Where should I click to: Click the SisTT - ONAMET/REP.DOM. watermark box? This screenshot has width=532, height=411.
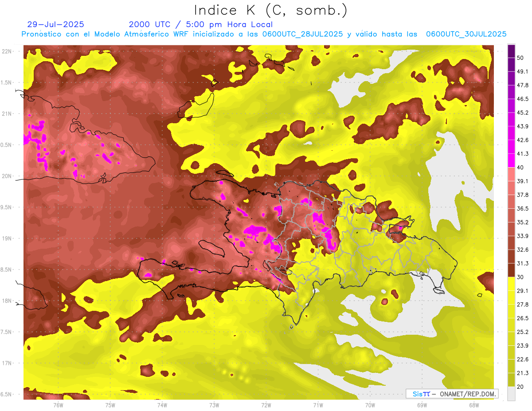pos(452,394)
